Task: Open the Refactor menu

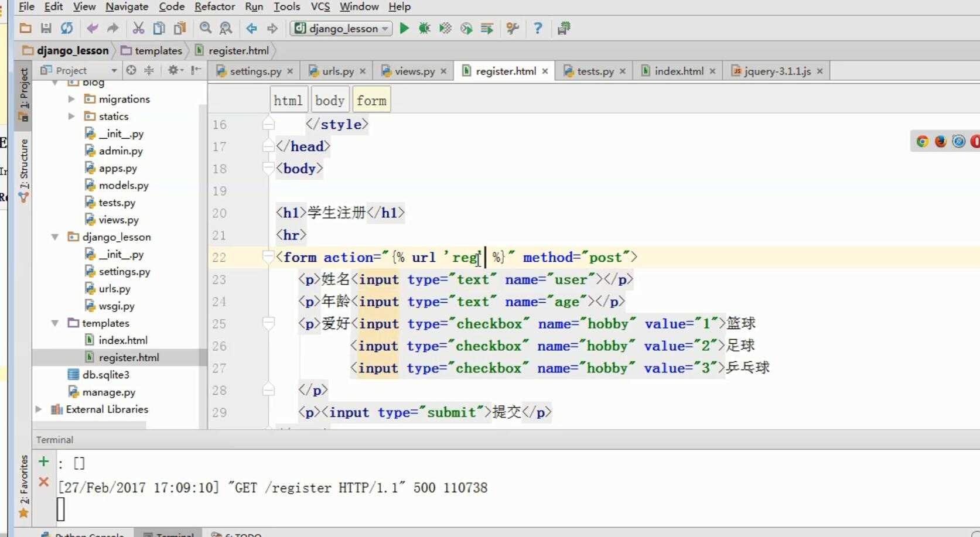Action: tap(214, 6)
